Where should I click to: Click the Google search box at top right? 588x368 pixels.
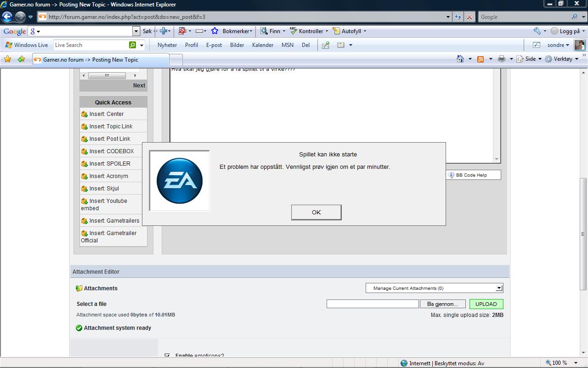[524, 17]
